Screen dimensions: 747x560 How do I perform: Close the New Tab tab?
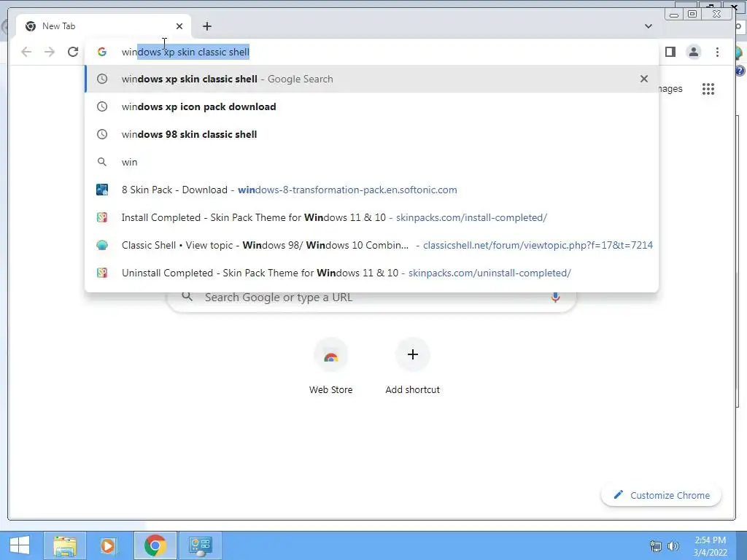(x=179, y=26)
